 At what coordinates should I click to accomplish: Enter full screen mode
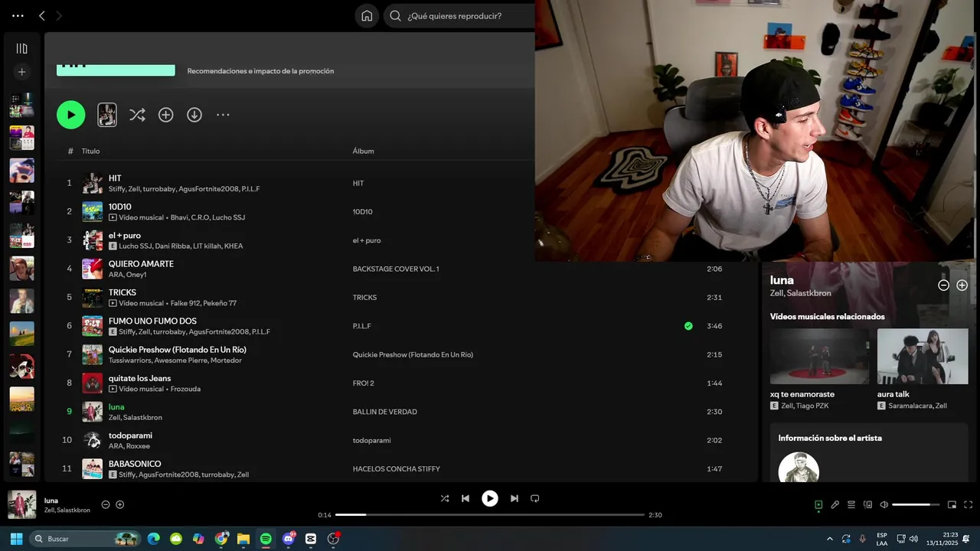pos(969,504)
